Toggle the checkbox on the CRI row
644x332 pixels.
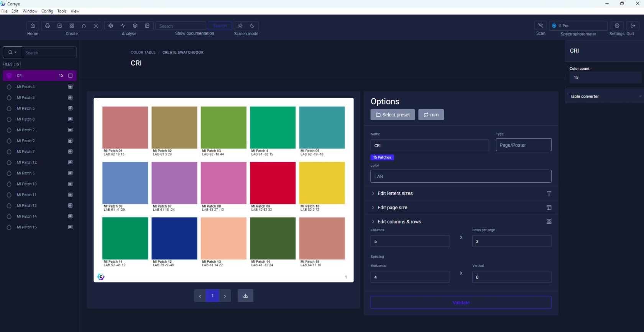pyautogui.click(x=71, y=76)
